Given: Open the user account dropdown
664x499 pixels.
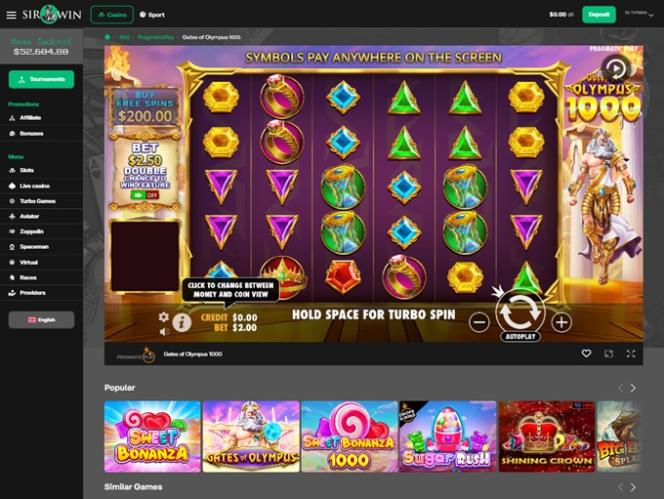Looking at the screenshot, I should [639, 14].
